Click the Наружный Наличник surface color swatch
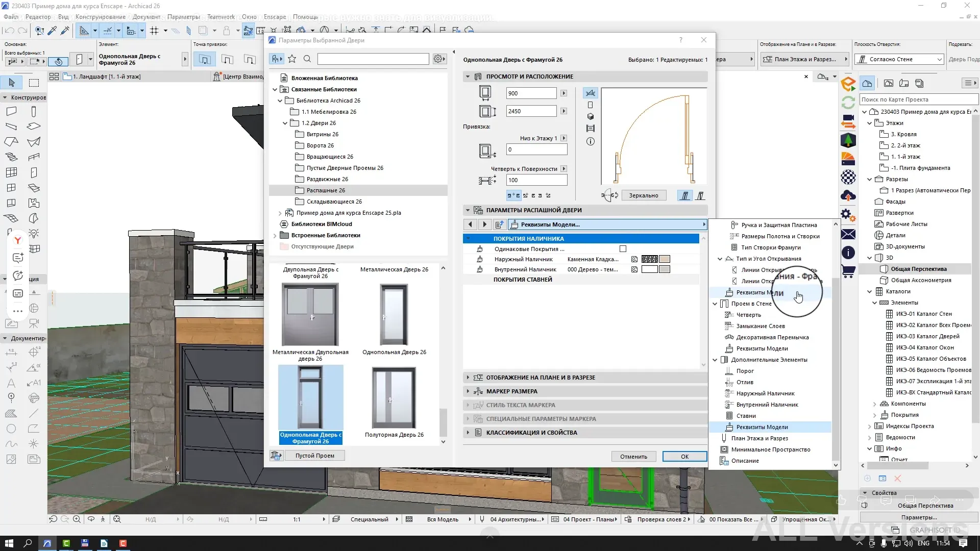This screenshot has height=551, width=980. [665, 259]
